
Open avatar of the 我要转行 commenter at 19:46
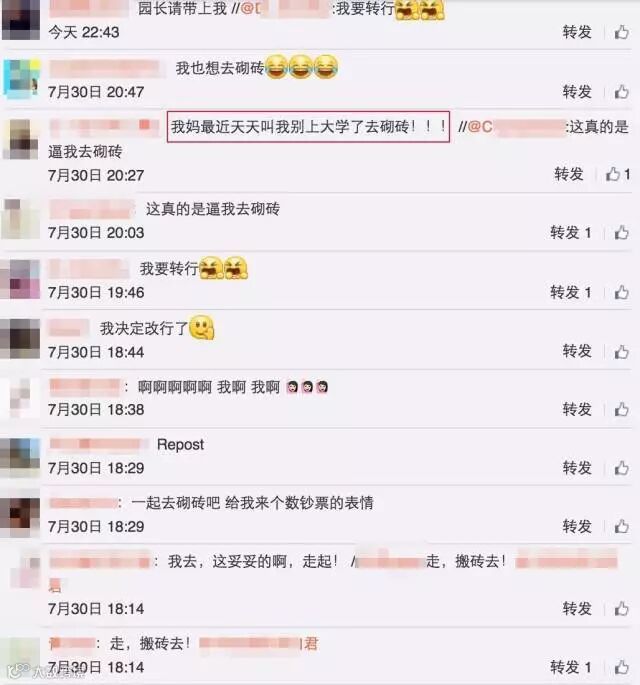[20, 279]
